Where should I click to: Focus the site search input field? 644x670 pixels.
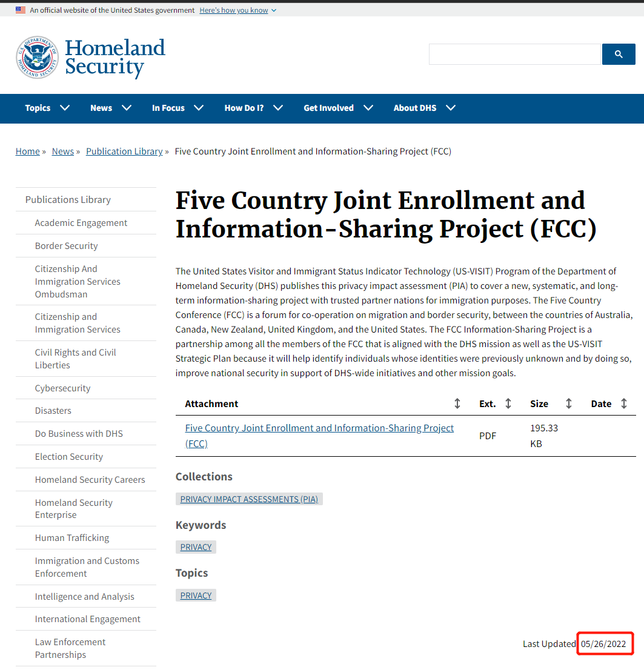click(515, 55)
